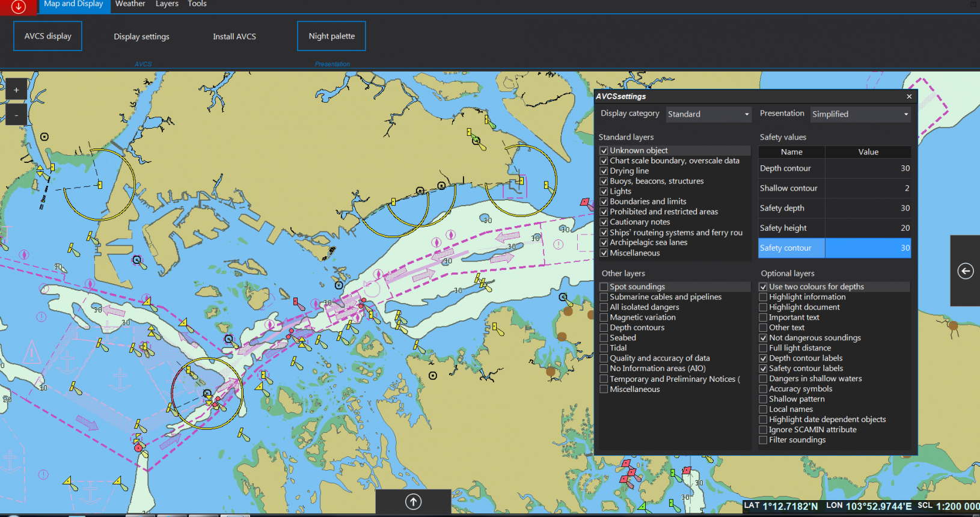Screen dimensions: 980x517
Task: Enable the Shallow pattern option
Action: (763, 399)
